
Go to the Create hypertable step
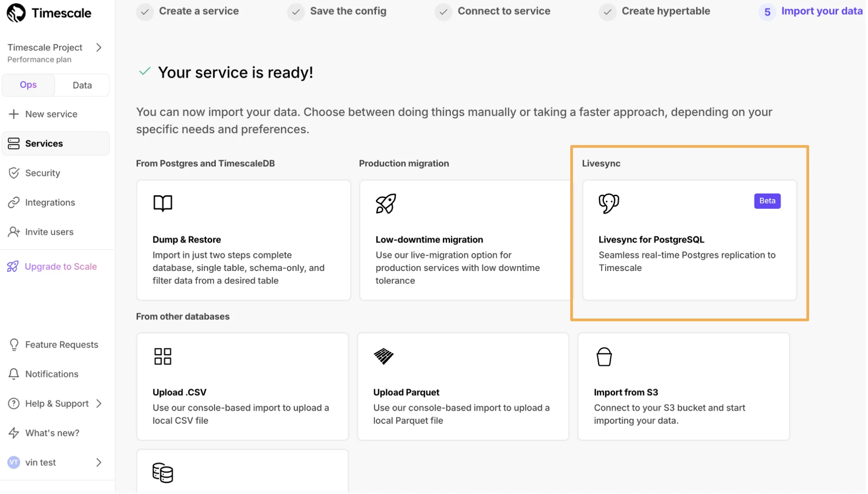click(x=666, y=11)
